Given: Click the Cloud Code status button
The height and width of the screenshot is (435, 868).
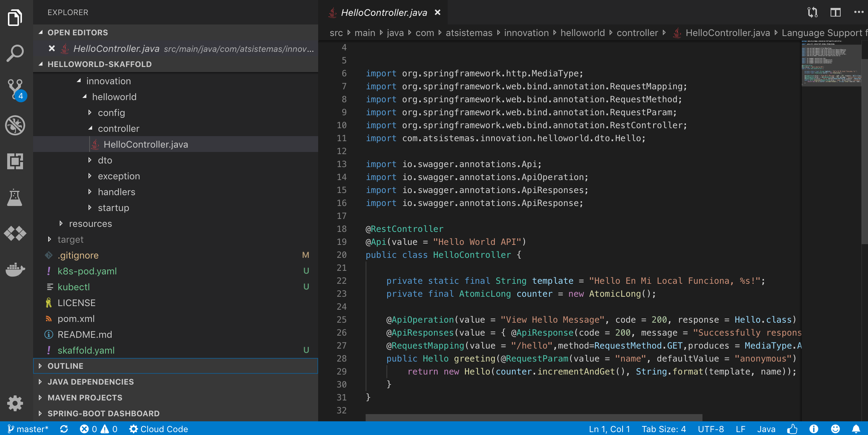Looking at the screenshot, I should pos(159,429).
